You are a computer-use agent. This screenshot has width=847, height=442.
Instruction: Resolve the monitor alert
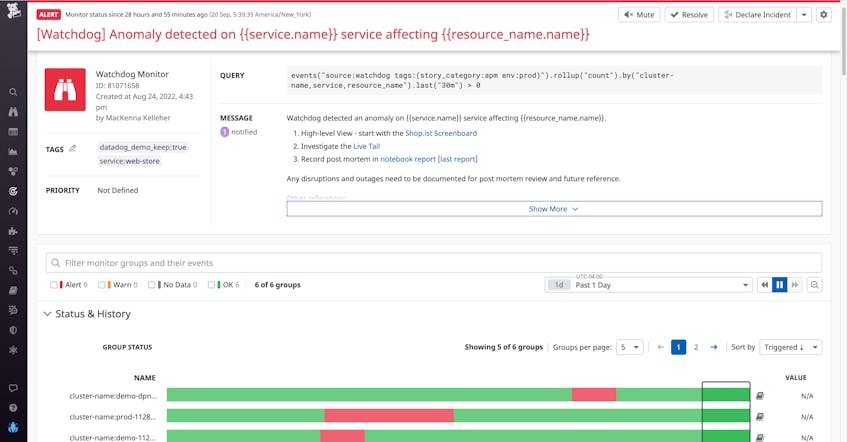689,15
